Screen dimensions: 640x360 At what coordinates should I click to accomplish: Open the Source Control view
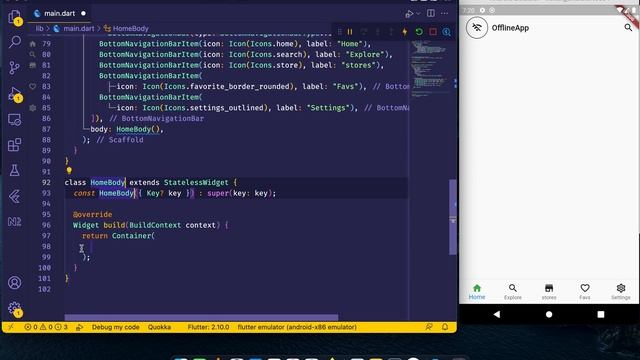pos(15,67)
